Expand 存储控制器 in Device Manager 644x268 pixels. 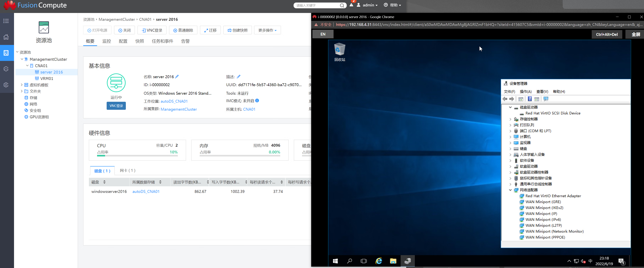pos(510,119)
